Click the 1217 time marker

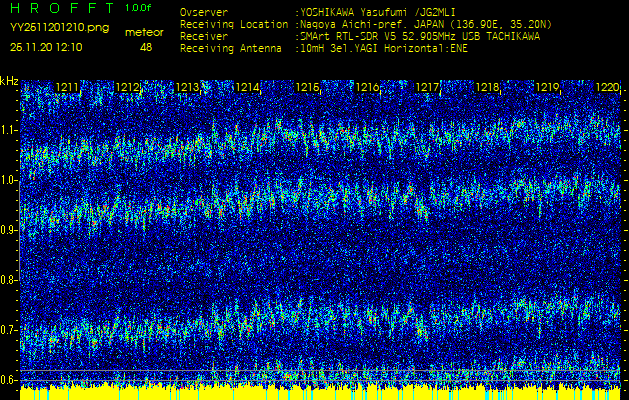427,88
